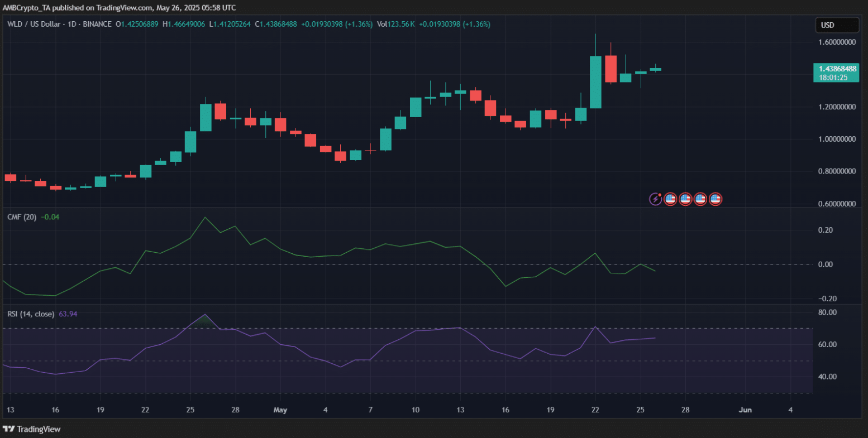Select the RSI (14, close) indicator label
Image resolution: width=868 pixels, height=438 pixels.
coord(31,314)
